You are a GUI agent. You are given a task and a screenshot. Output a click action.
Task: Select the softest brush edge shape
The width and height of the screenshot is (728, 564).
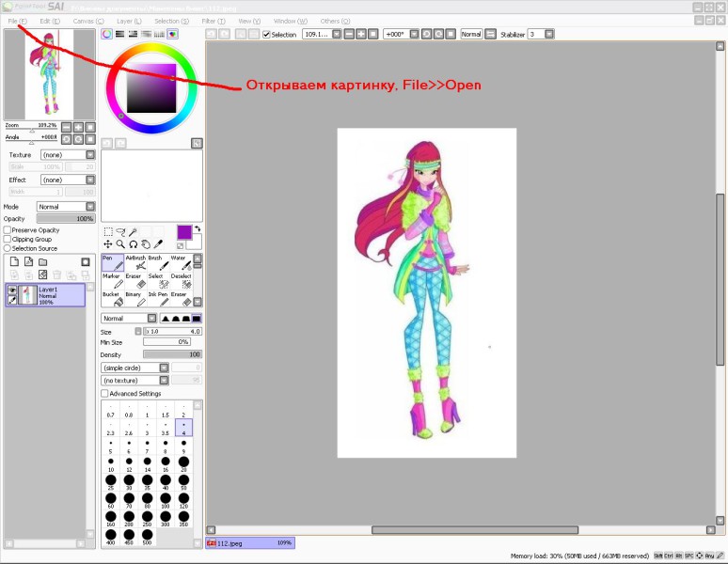[166, 319]
